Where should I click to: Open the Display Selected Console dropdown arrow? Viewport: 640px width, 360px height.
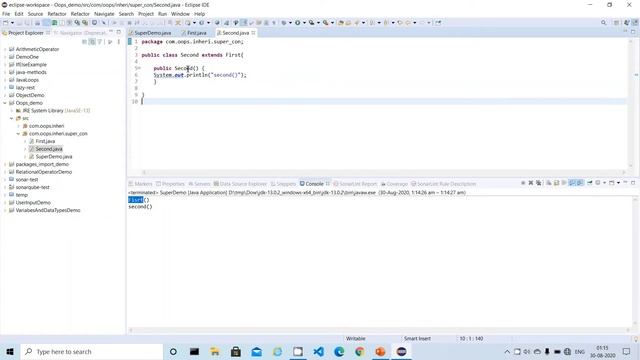point(604,183)
